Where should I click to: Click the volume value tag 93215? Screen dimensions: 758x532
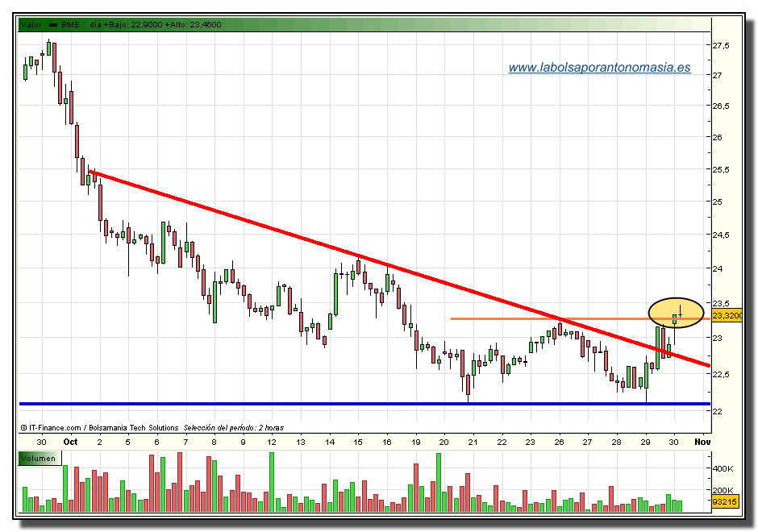tap(724, 502)
